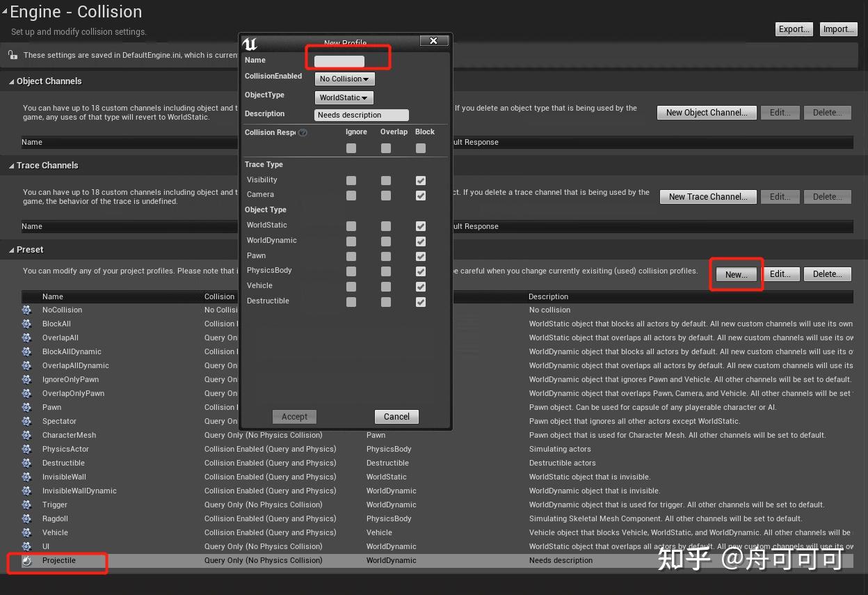Click the Import... button

(x=838, y=29)
